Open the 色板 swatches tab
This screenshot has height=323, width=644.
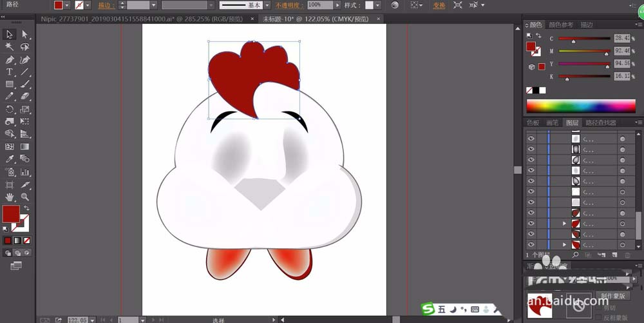533,122
